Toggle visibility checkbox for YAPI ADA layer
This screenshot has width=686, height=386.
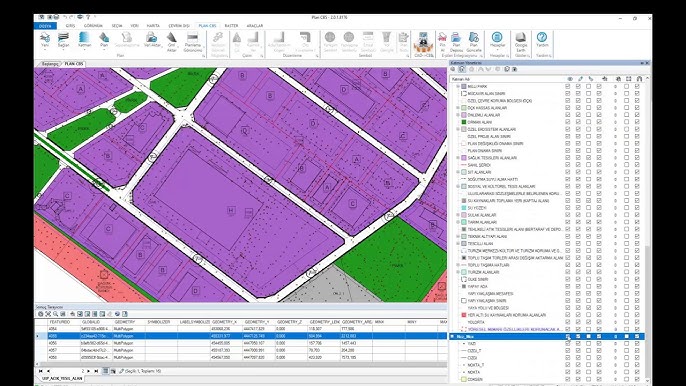tap(568, 286)
